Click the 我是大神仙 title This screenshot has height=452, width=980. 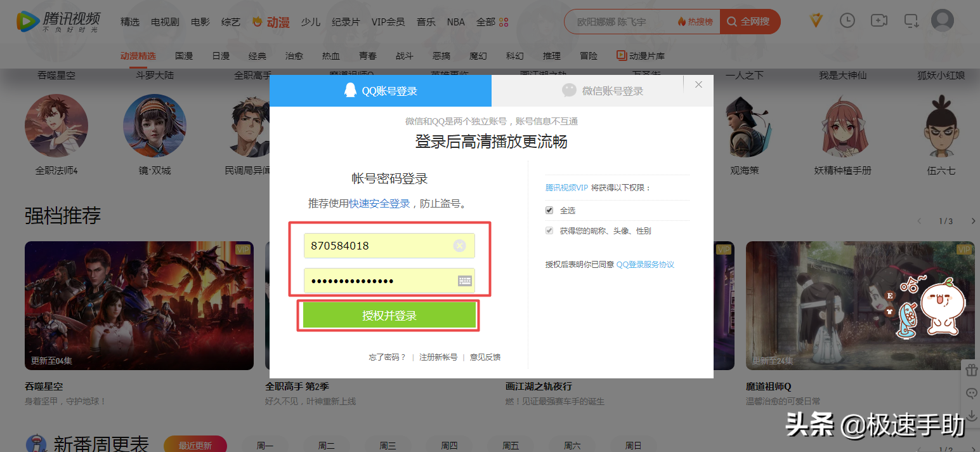point(842,76)
